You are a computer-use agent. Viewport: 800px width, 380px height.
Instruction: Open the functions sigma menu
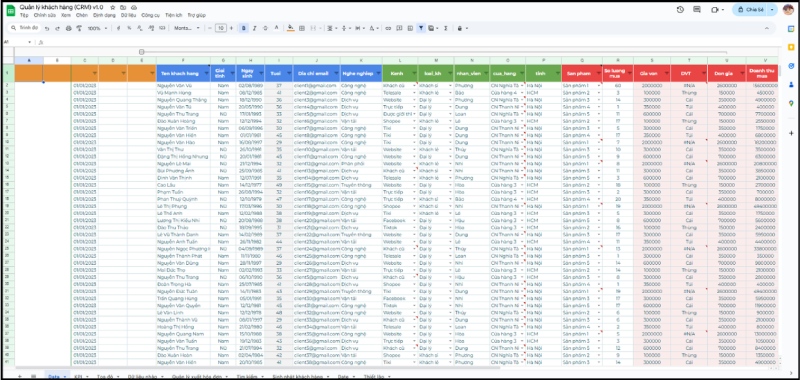pyautogui.click(x=446, y=29)
